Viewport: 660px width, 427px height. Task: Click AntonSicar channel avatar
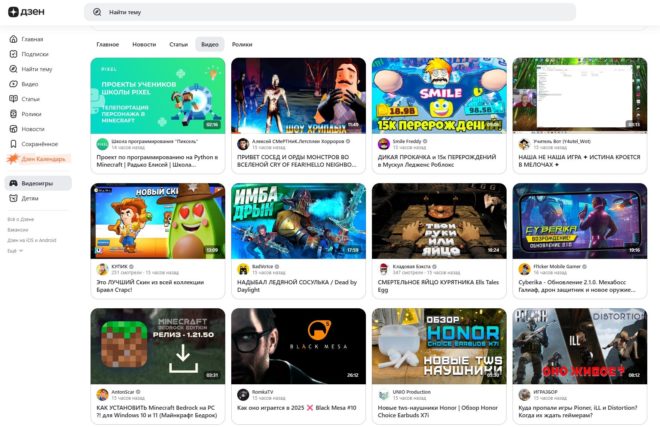pos(102,395)
